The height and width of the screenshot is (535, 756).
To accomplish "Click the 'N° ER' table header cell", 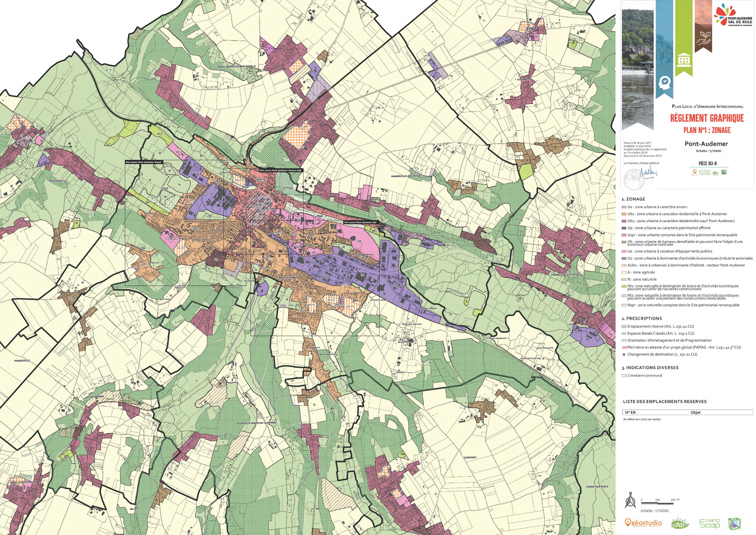I will (630, 412).
